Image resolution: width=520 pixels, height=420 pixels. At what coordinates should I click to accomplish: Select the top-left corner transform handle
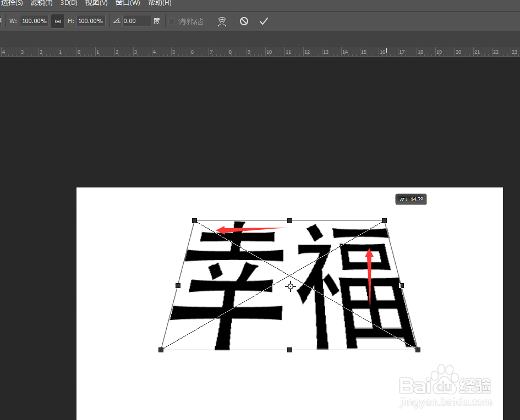coord(194,220)
